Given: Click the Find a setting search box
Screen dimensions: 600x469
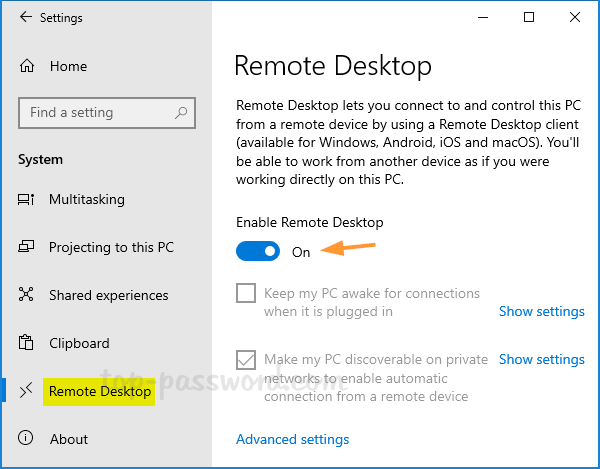Looking at the screenshot, I should coord(95,113).
